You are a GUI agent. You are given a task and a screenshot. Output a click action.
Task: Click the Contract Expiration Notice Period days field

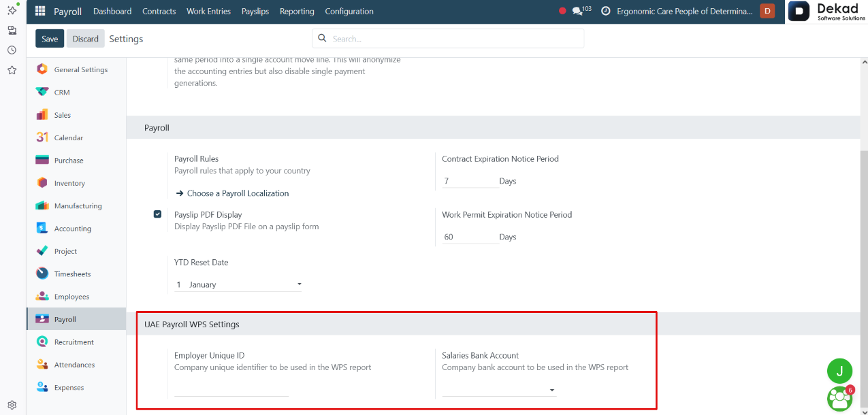pos(469,181)
